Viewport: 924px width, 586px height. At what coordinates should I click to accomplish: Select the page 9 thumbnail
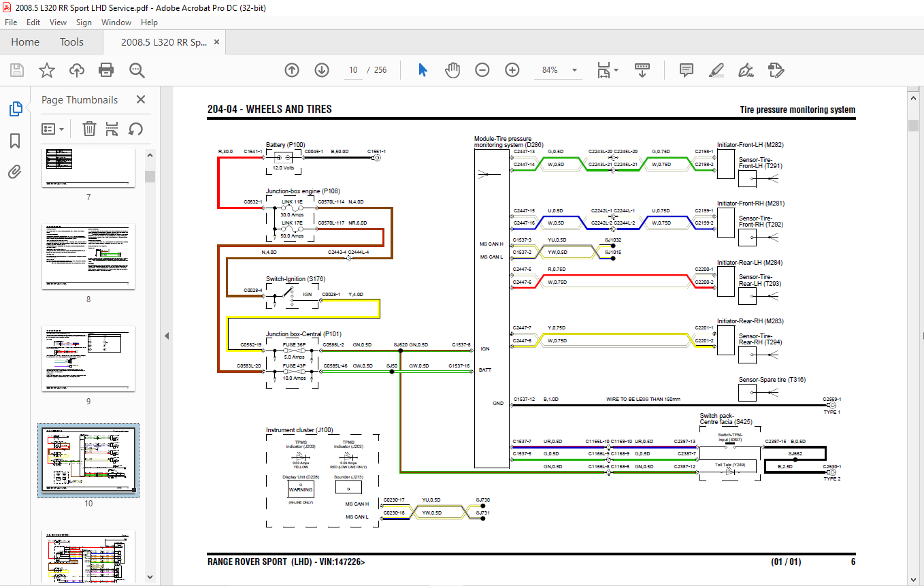point(88,359)
